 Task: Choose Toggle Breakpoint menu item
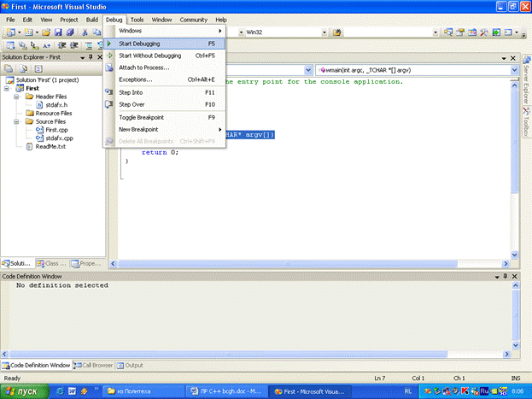(x=164, y=118)
